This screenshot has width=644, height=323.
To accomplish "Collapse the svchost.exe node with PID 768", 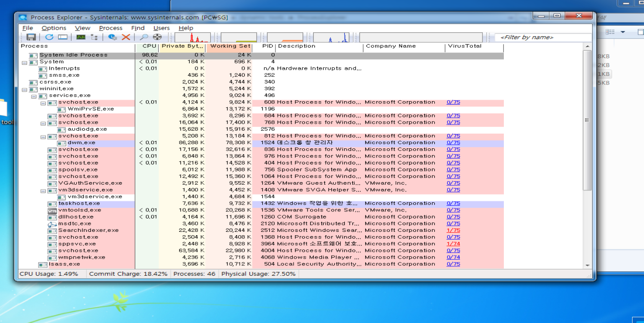I will pyautogui.click(x=43, y=123).
